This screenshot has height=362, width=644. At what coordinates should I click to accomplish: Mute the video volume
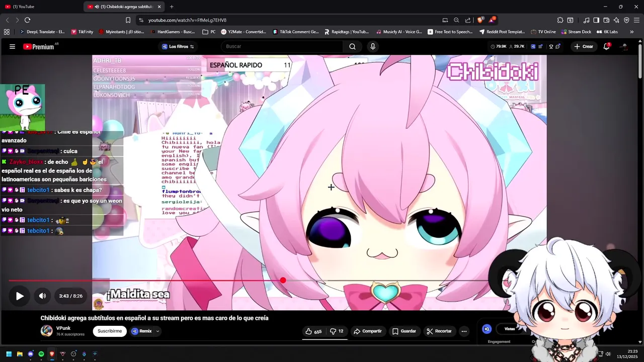coord(42,296)
